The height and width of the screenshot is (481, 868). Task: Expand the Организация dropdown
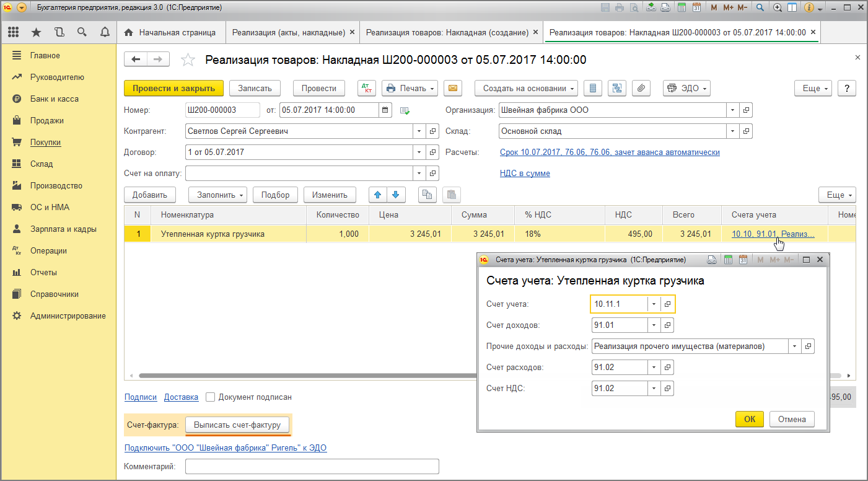(734, 110)
